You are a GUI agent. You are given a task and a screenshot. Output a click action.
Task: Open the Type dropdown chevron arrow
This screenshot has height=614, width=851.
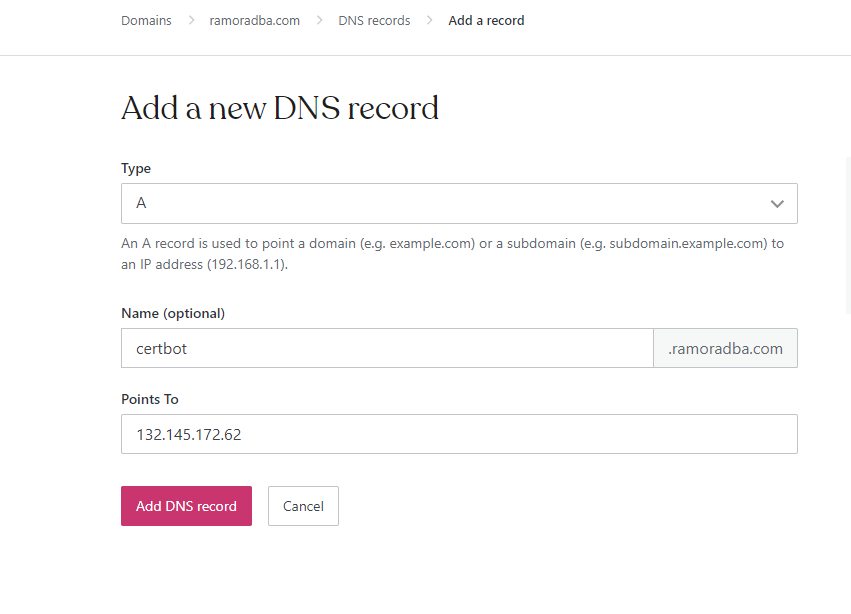point(777,204)
